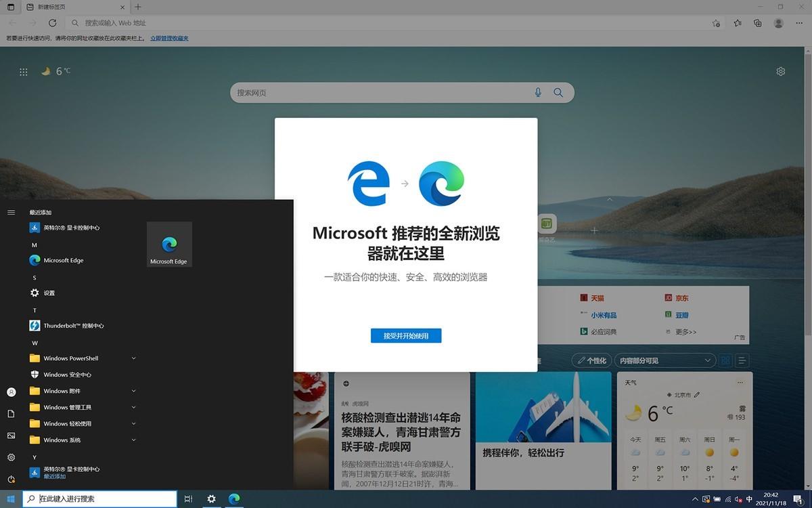Image resolution: width=812 pixels, height=508 pixels.
Task: Check weather from the top-left weather icon
Action: point(45,70)
